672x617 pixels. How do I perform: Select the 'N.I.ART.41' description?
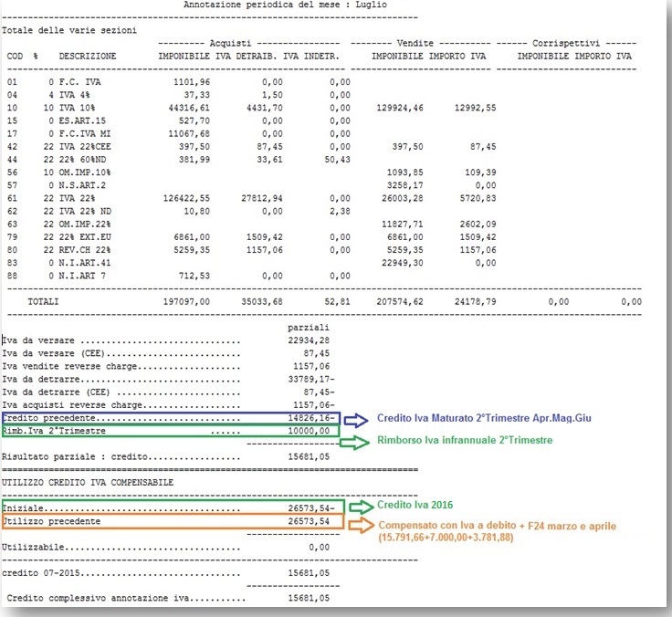pos(85,263)
